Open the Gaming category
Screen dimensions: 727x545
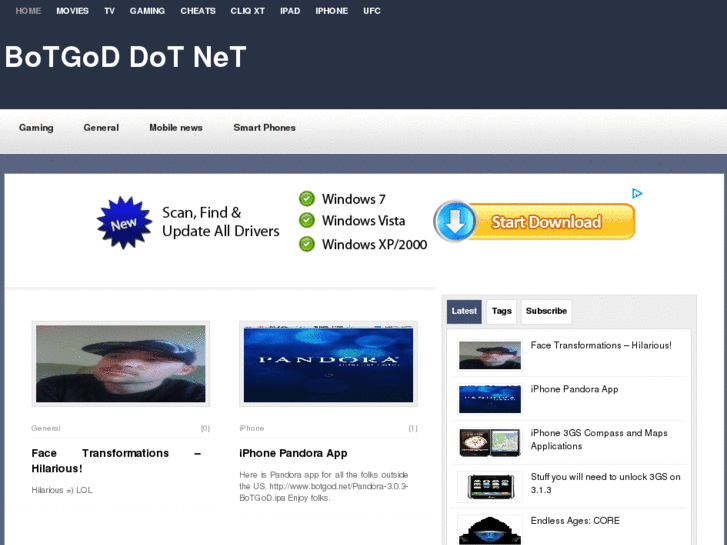pos(36,128)
